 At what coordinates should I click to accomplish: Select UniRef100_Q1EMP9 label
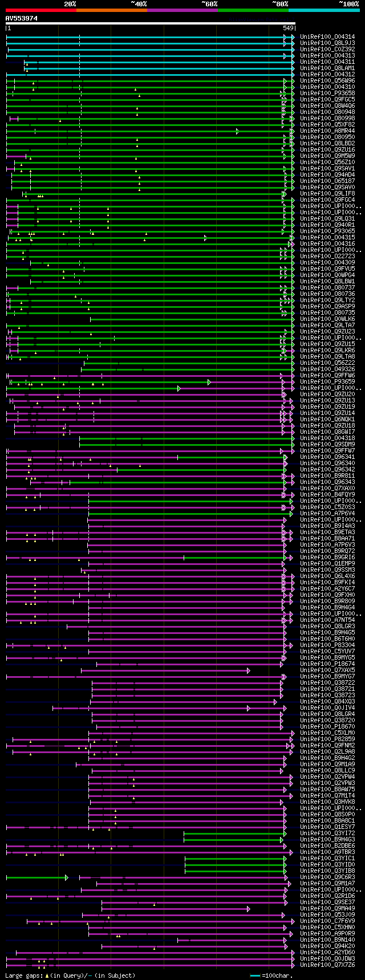[327, 563]
